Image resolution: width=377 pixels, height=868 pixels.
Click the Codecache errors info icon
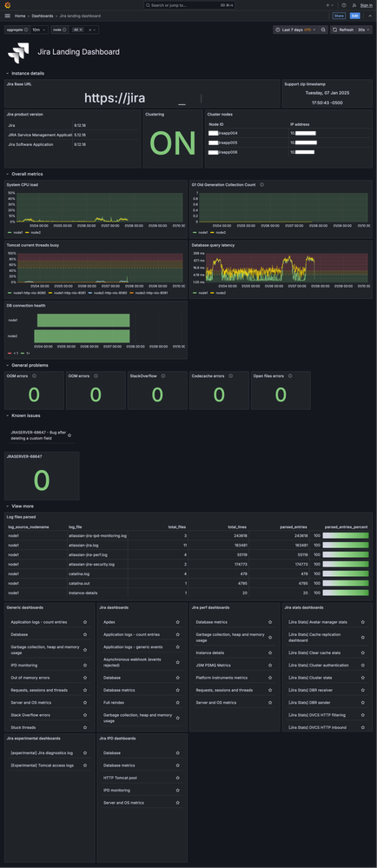tap(229, 376)
